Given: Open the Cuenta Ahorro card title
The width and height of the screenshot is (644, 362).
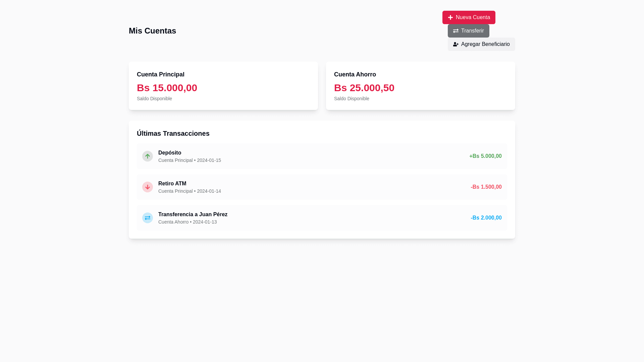Looking at the screenshot, I should point(355,74).
